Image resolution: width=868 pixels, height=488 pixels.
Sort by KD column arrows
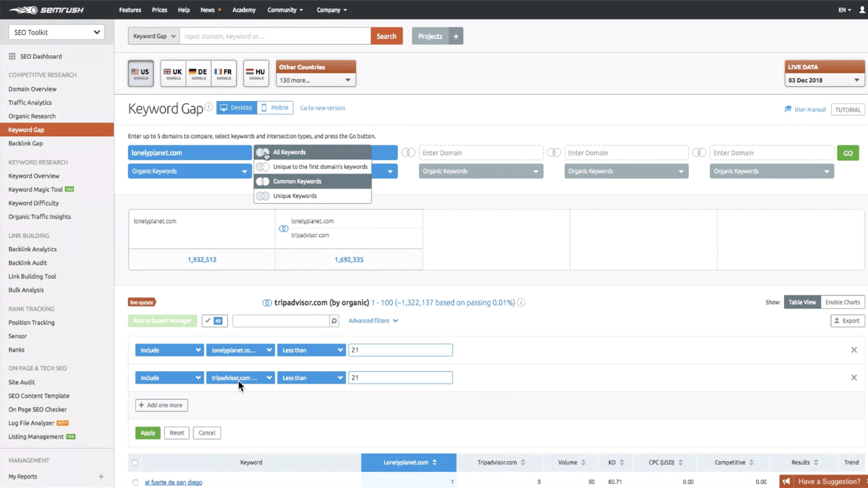pyautogui.click(x=622, y=462)
